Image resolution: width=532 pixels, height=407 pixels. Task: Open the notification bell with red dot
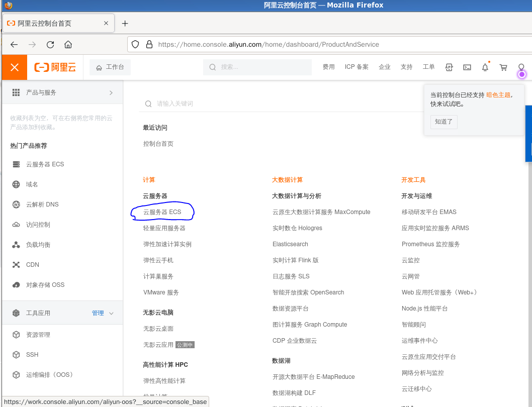click(485, 67)
